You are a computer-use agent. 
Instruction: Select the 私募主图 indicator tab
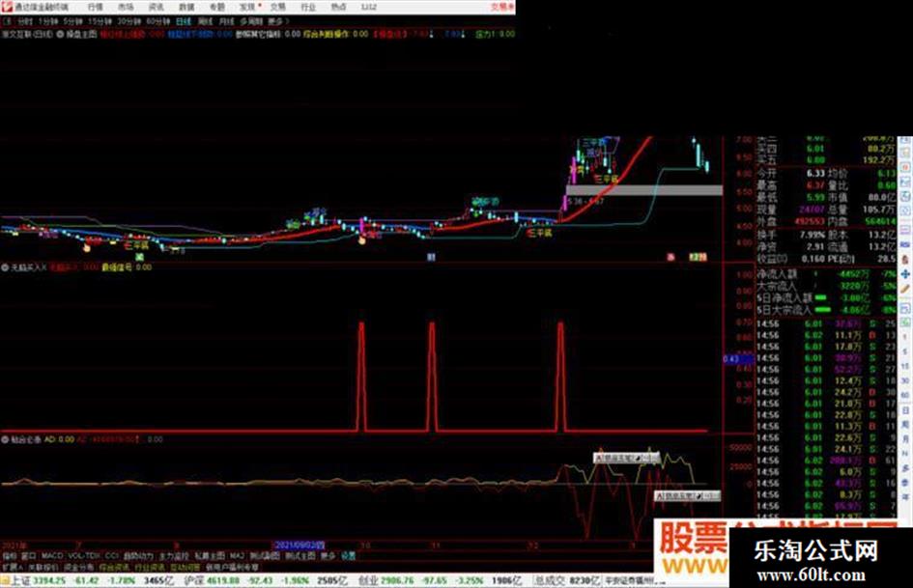[210, 556]
